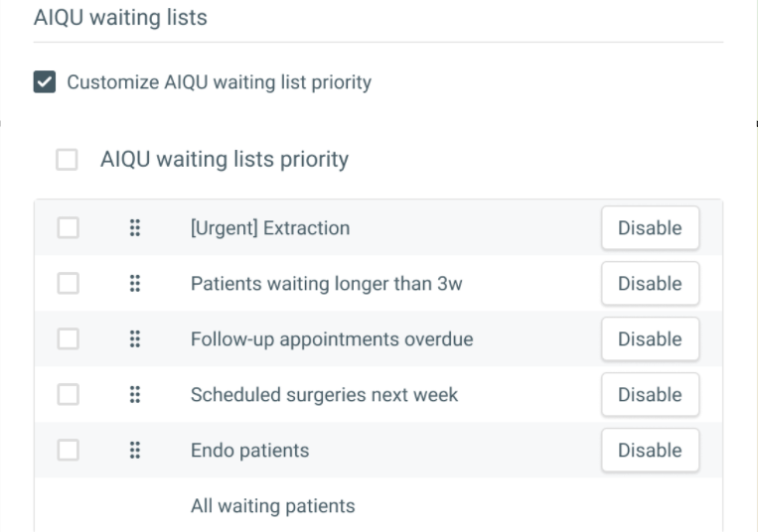
Task: Click the Endo patients list label
Action: tap(249, 451)
